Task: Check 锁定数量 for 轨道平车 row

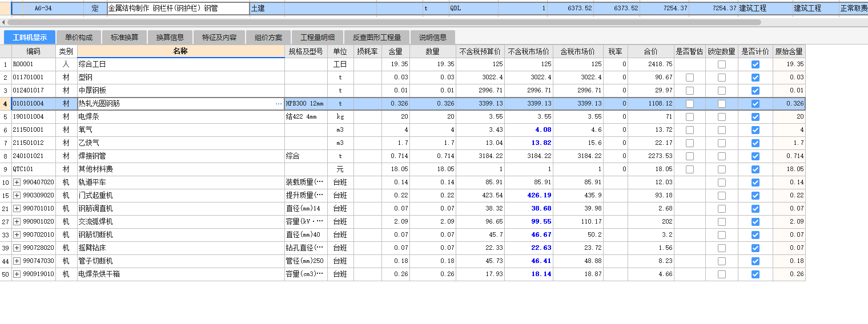Action: 722,183
